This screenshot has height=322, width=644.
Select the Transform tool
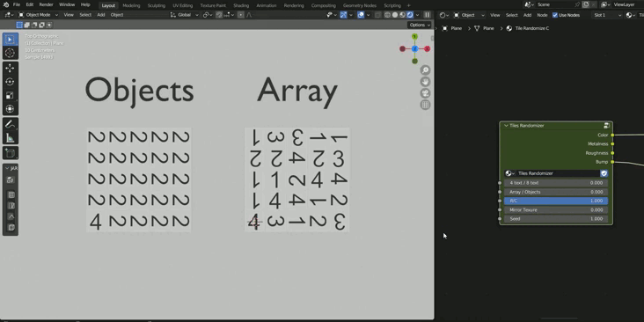pos(11,109)
